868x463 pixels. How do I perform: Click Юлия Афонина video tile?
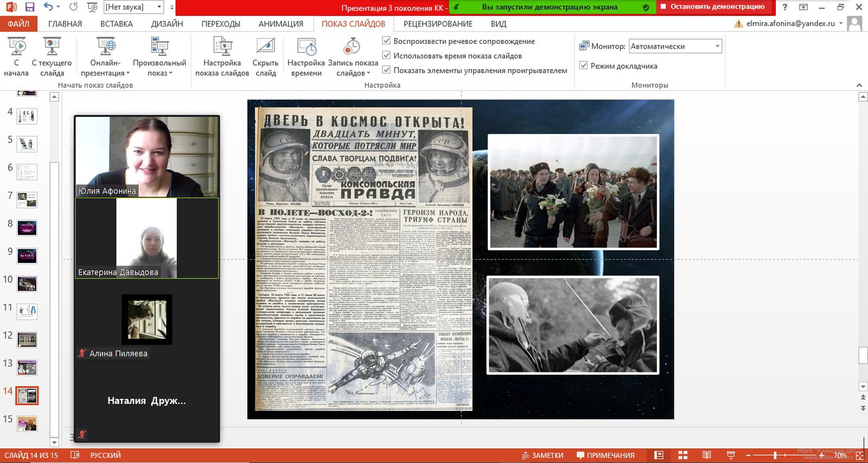147,157
